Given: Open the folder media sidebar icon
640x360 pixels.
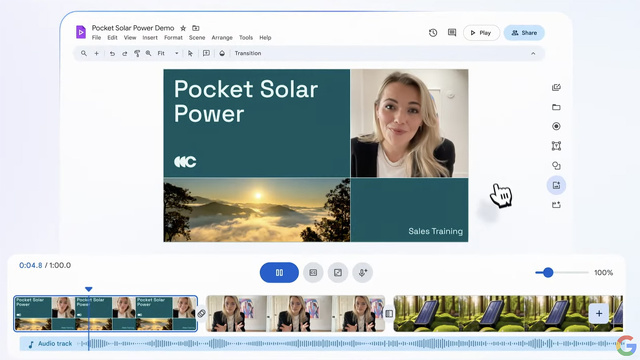Looking at the screenshot, I should 556,107.
